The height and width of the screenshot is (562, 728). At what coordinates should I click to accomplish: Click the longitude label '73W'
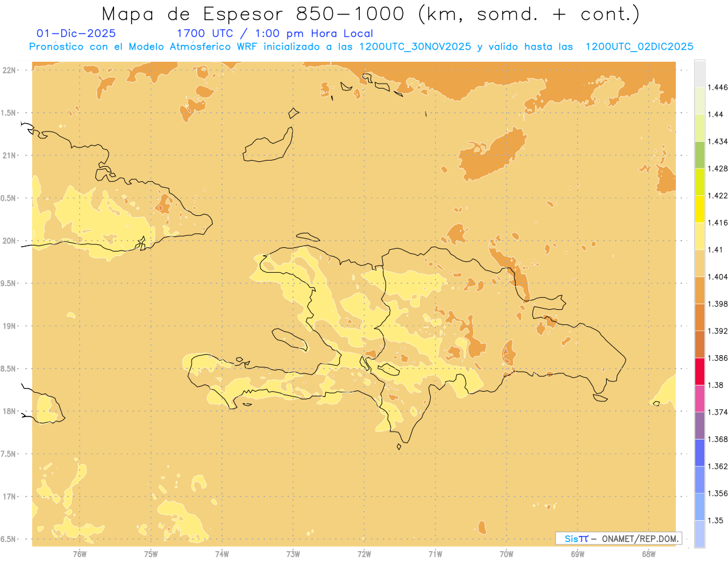(293, 554)
